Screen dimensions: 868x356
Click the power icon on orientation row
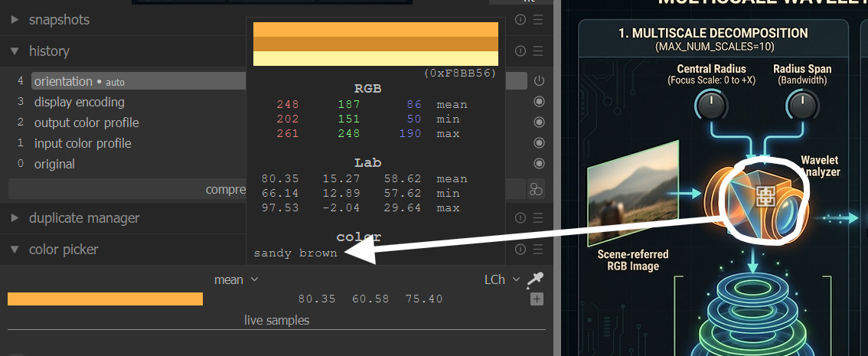tap(539, 80)
